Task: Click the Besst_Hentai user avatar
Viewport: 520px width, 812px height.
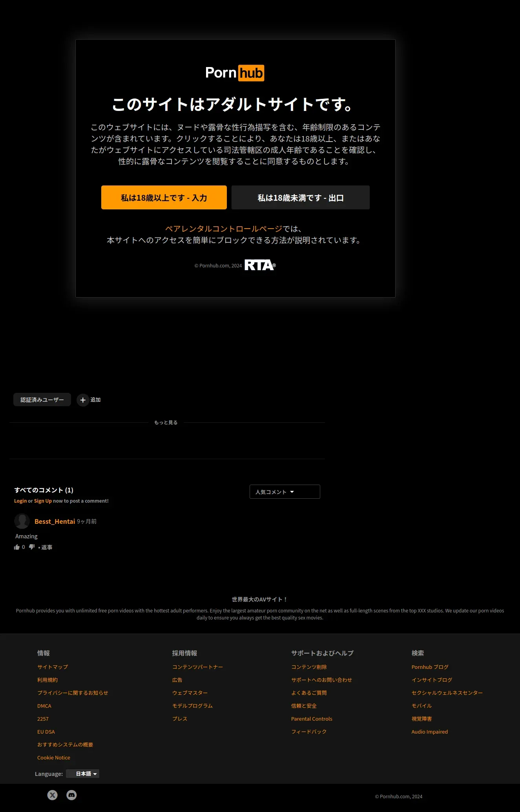Action: click(22, 521)
